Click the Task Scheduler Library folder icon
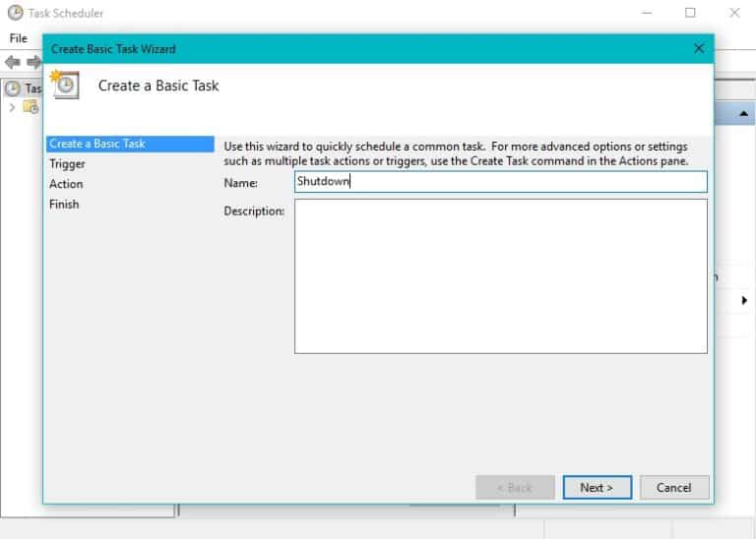Screen dimensions: 756x539 pos(31,106)
